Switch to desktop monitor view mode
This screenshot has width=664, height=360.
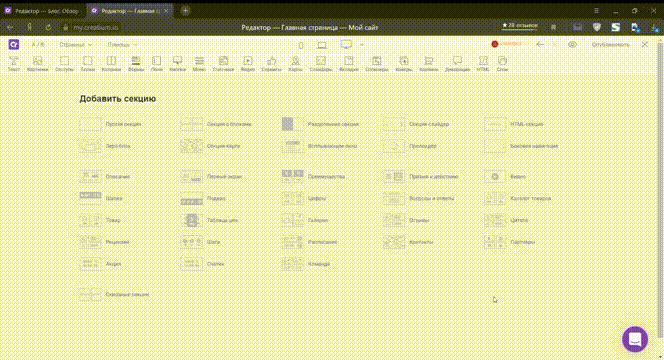(346, 44)
